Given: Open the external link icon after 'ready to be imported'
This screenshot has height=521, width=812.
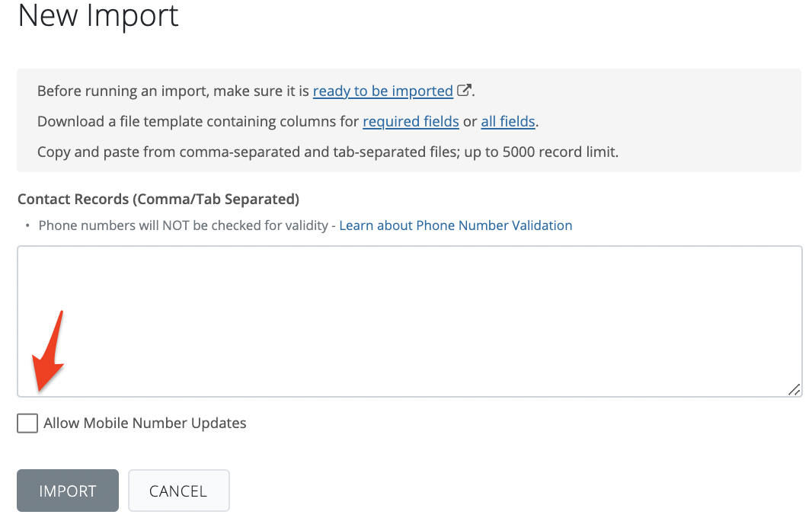Looking at the screenshot, I should point(464,91).
